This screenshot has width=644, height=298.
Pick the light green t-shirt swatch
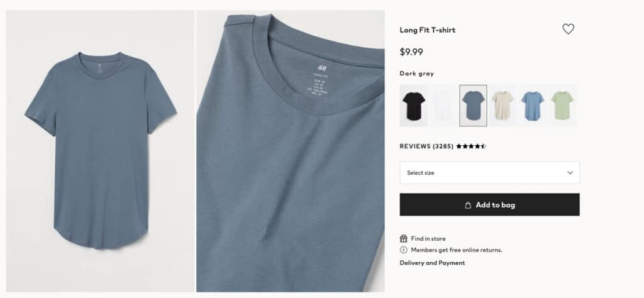[x=562, y=106]
